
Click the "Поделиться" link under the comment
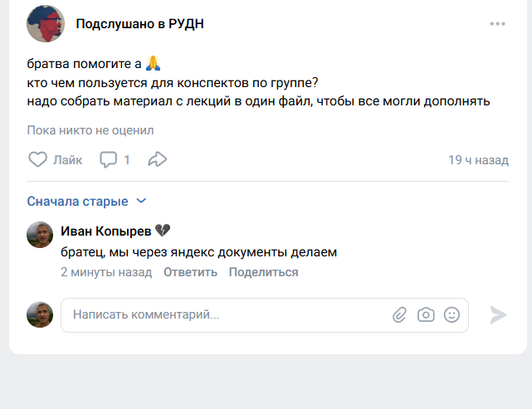(264, 272)
